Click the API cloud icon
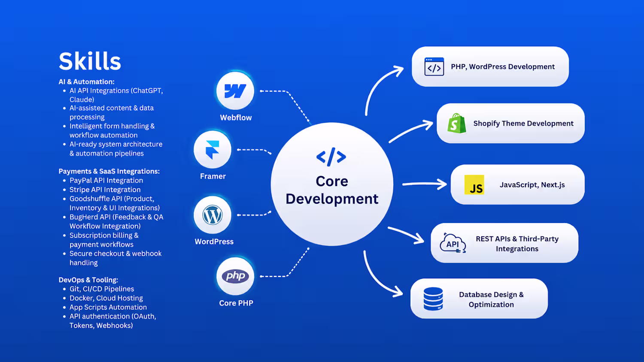The height and width of the screenshot is (362, 644). pos(453,243)
